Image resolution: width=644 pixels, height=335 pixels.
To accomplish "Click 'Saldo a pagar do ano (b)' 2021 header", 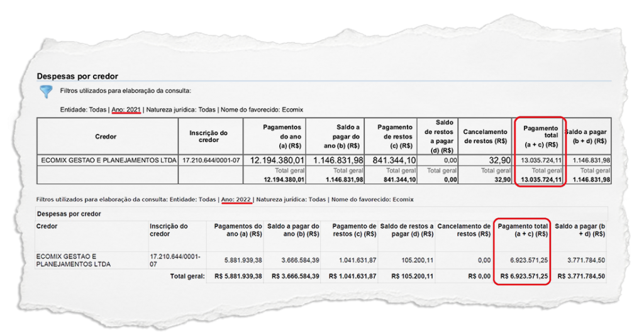I will pyautogui.click(x=341, y=136).
